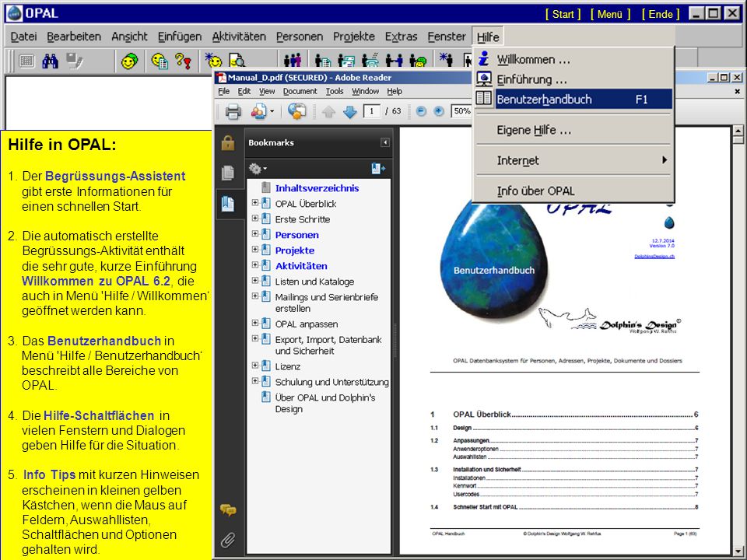Go to next page with blue down arrow
The height and width of the screenshot is (560, 747).
(350, 112)
